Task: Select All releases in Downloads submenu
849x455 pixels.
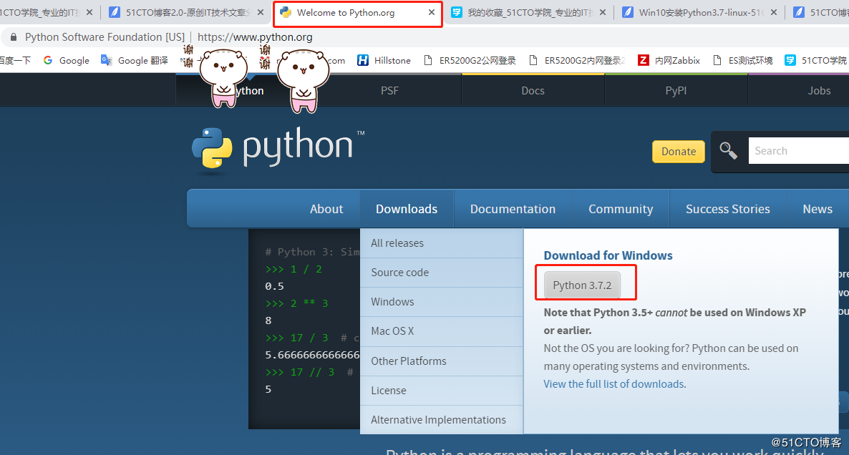Action: 441,243
